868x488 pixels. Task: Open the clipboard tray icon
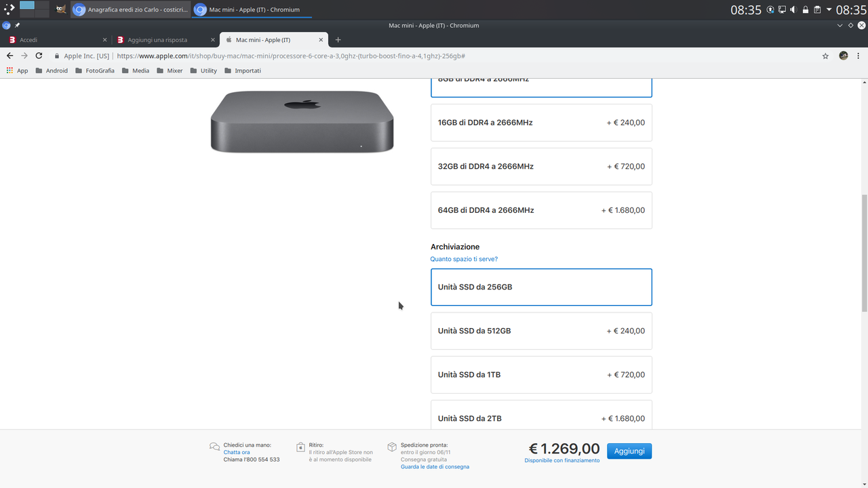[x=817, y=9]
